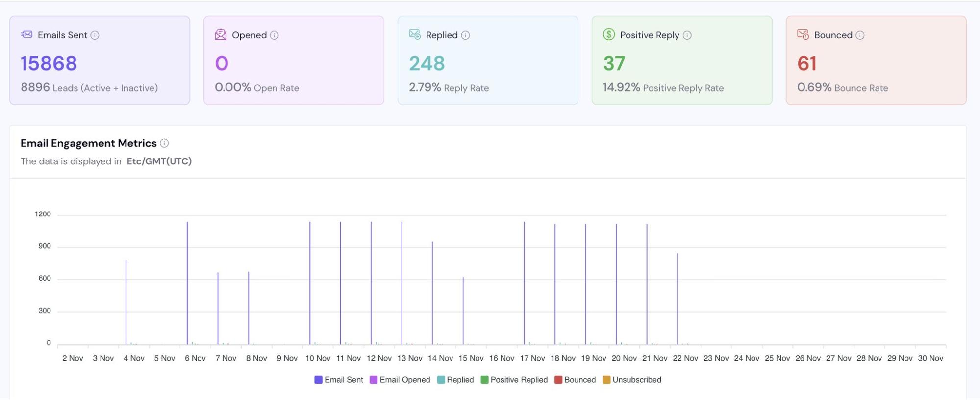Viewport: 980px width, 400px height.
Task: Click the 10 Nov Email Sent bar
Action: pyautogui.click(x=310, y=283)
